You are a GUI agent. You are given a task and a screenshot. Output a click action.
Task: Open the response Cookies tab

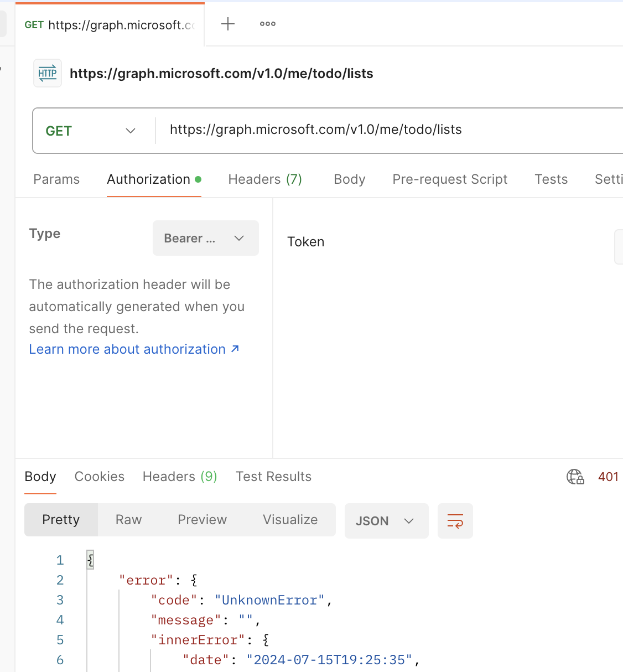tap(100, 477)
